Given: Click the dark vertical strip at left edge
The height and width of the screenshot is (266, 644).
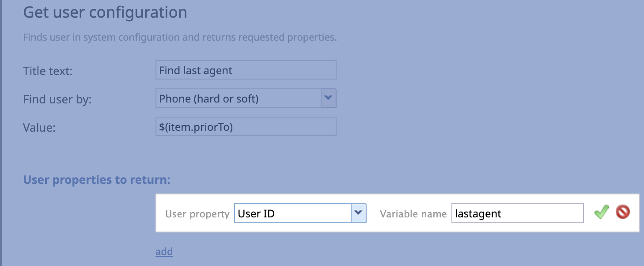Looking at the screenshot, I should pos(1,133).
